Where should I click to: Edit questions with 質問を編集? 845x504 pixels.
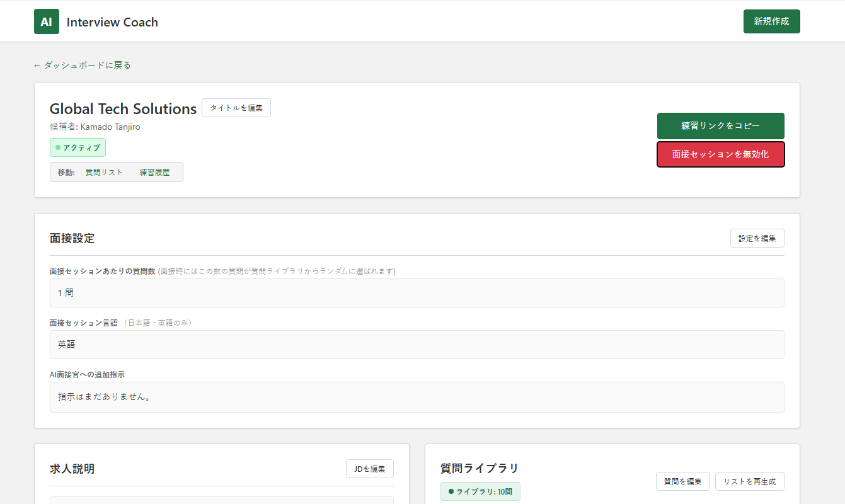click(x=682, y=481)
